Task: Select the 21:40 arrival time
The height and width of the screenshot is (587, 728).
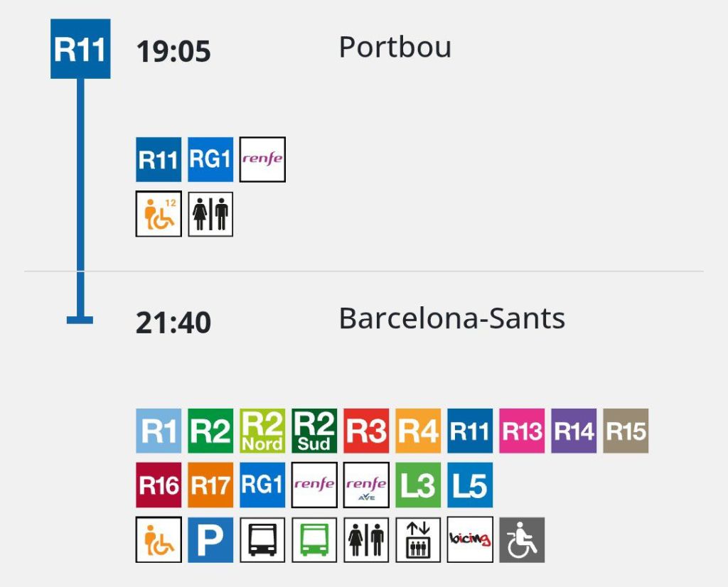Action: coord(173,323)
